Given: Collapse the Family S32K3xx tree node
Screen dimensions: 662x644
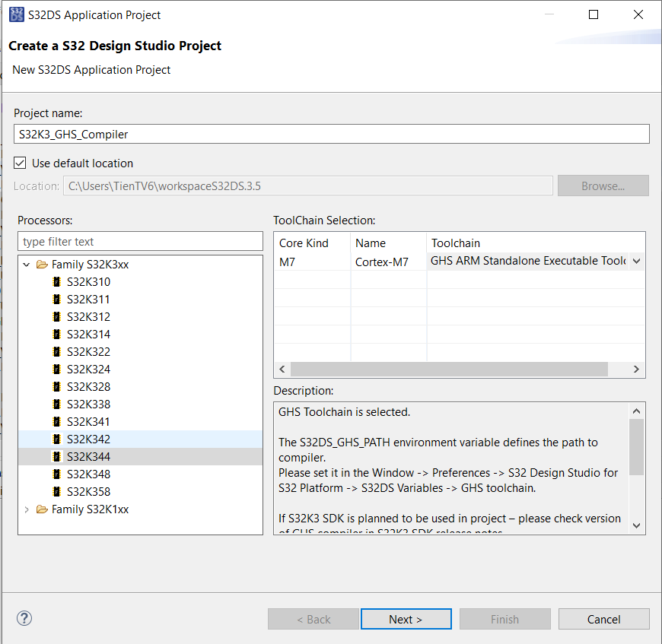Looking at the screenshot, I should [x=27, y=265].
